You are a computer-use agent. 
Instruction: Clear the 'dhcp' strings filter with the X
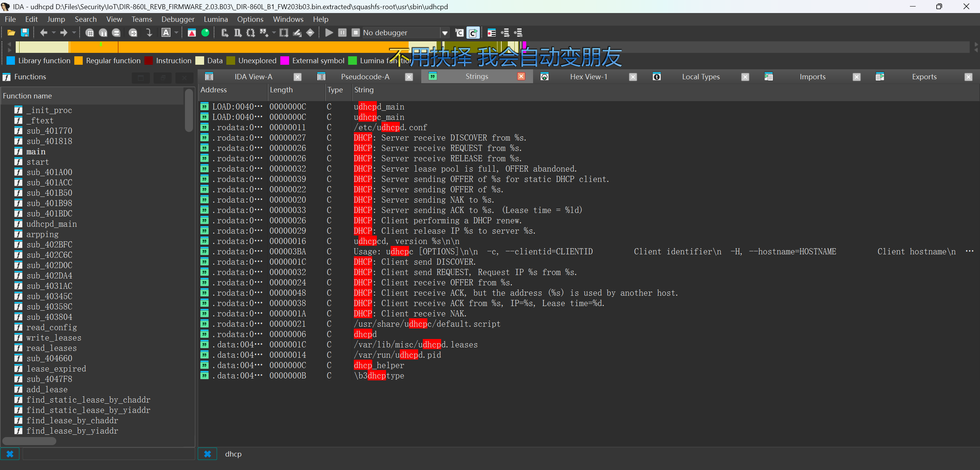pos(207,454)
